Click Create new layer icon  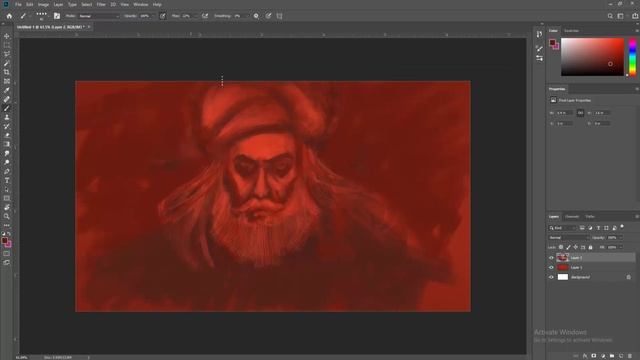click(621, 356)
